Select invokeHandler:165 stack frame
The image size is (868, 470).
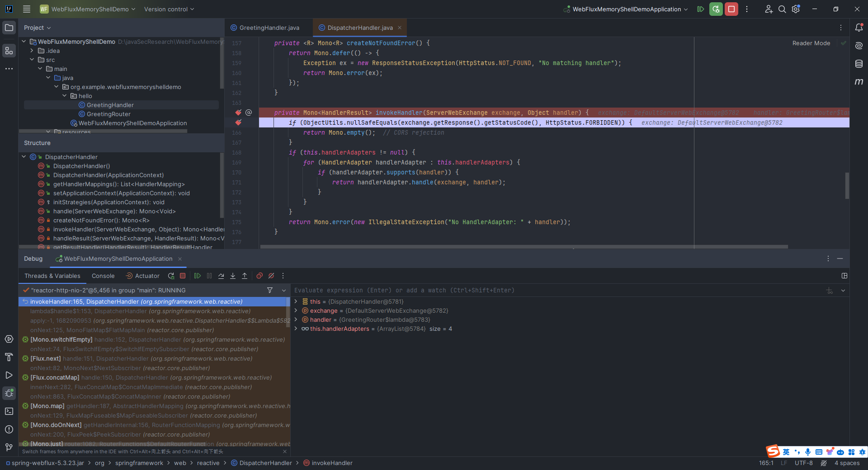coord(153,301)
